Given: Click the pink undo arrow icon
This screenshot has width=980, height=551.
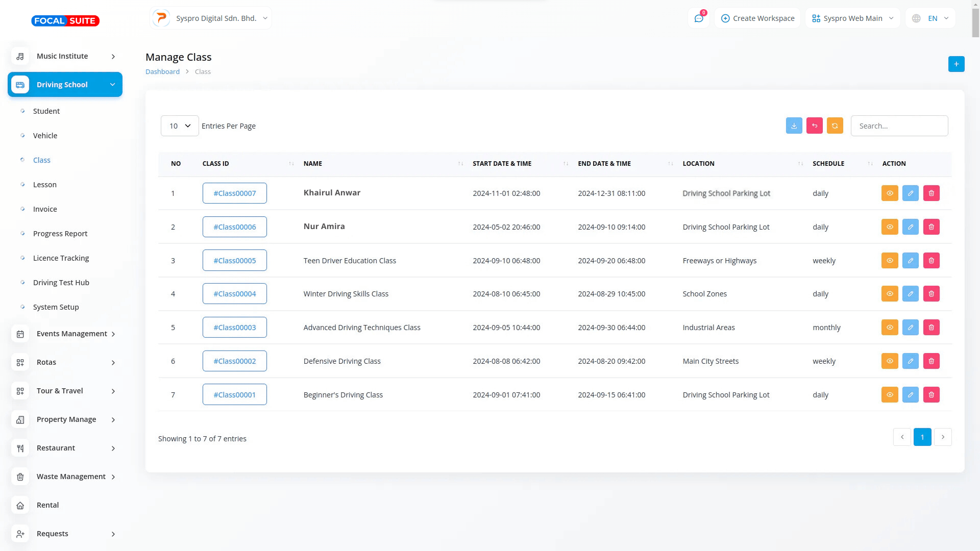Looking at the screenshot, I should point(814,126).
